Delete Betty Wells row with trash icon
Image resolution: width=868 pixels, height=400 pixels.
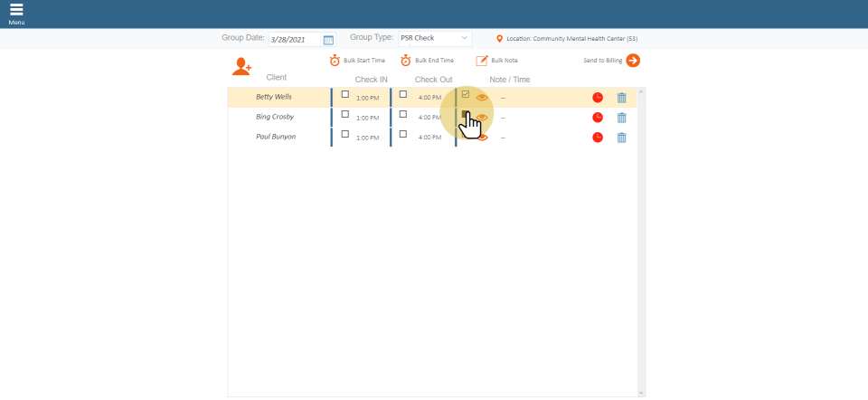621,98
